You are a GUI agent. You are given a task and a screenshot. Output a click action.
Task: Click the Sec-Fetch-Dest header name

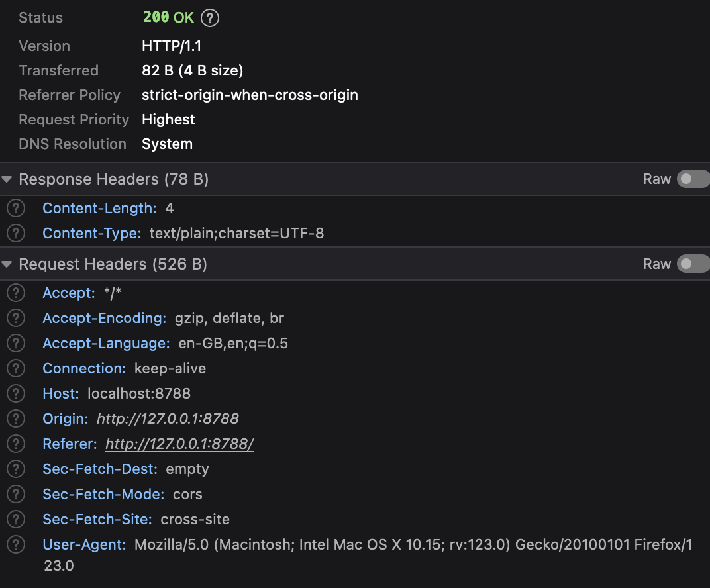(x=99, y=469)
